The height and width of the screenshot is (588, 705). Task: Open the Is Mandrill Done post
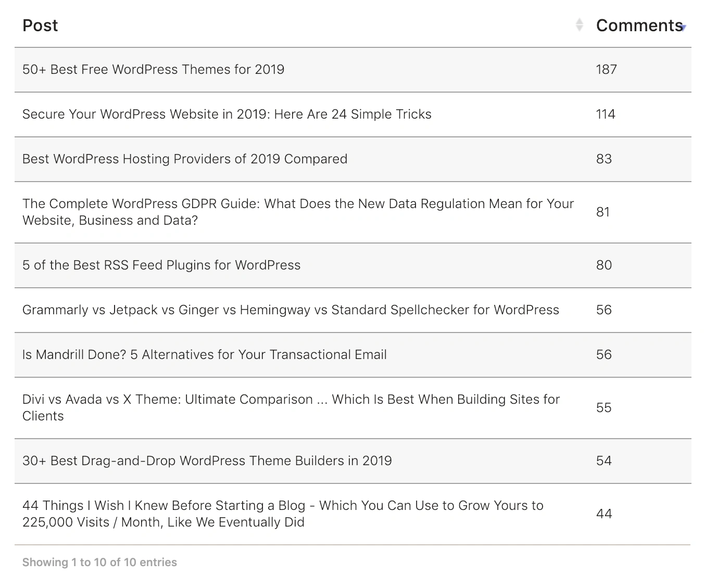(204, 354)
